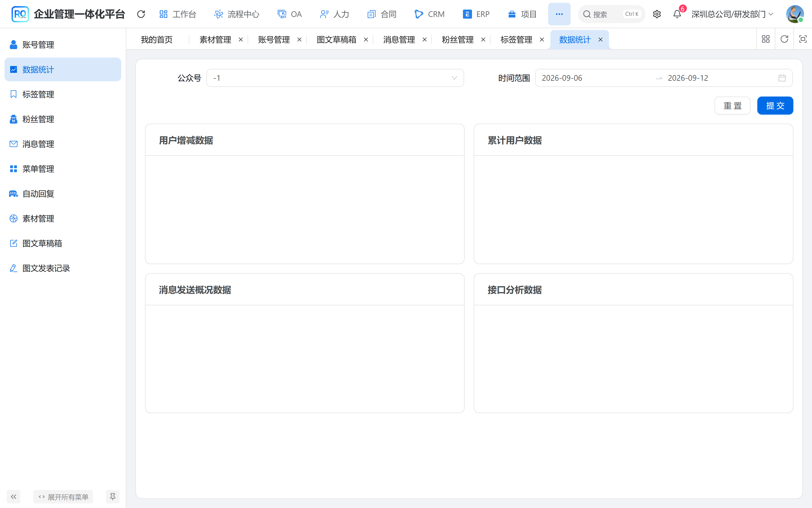Open notifications bell with red badge

tap(677, 14)
